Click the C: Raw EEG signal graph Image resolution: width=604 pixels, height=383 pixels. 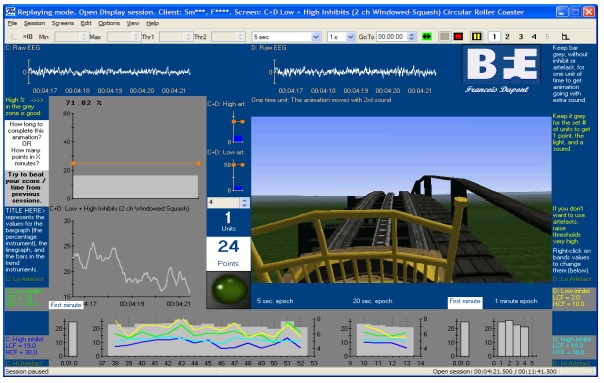[x=108, y=72]
